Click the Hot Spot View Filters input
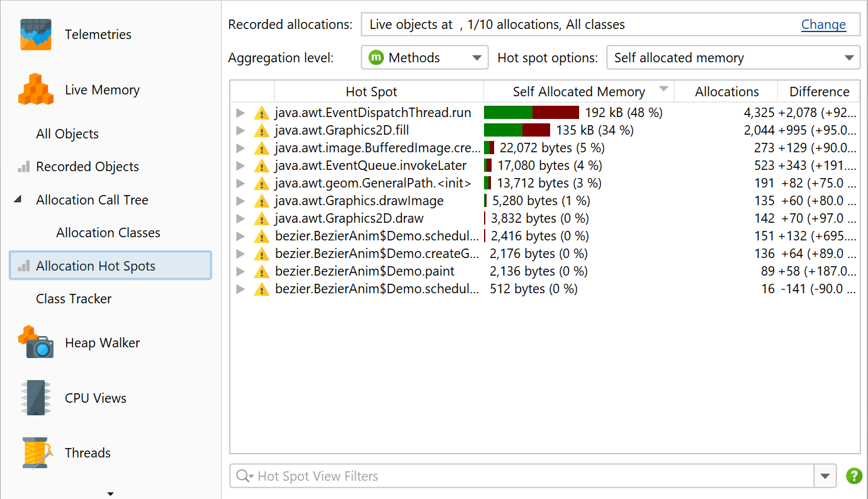Image resolution: width=868 pixels, height=499 pixels. point(521,476)
